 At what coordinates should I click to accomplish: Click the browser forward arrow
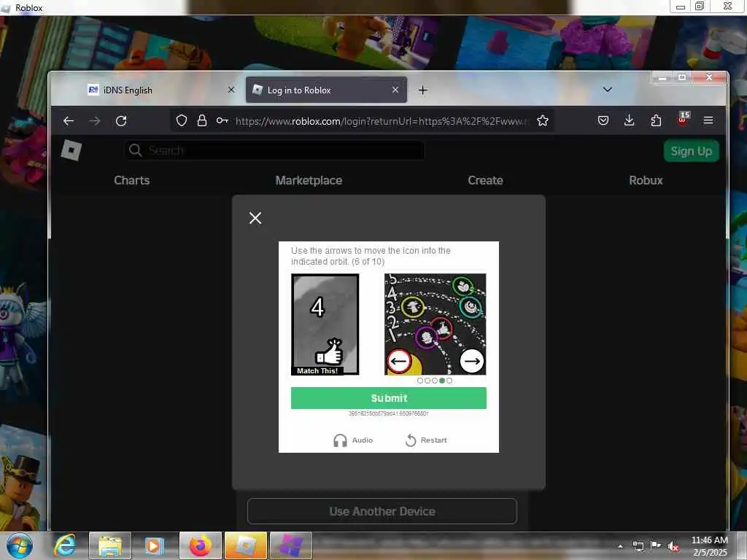95,121
